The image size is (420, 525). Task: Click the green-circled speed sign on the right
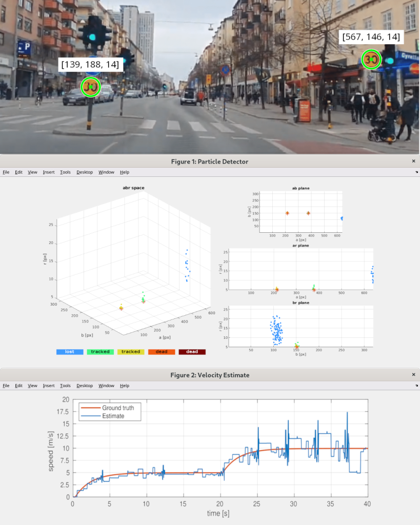click(x=371, y=59)
